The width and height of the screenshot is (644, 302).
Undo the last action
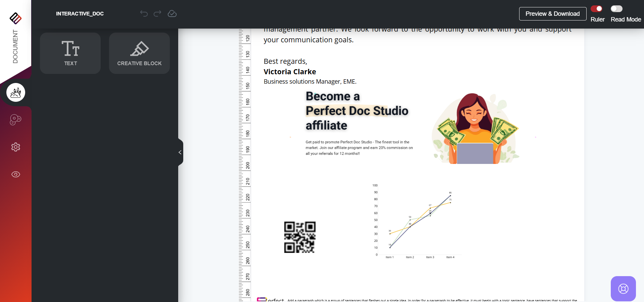[x=144, y=13]
